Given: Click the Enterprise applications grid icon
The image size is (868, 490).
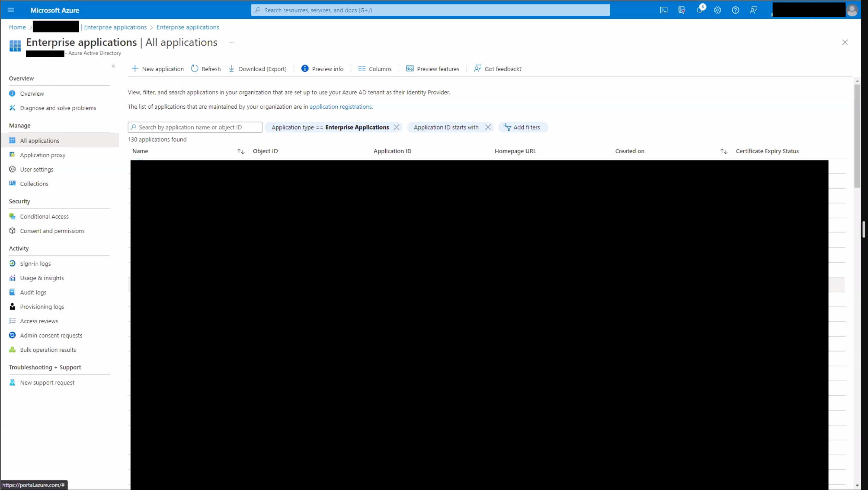Looking at the screenshot, I should coord(15,46).
